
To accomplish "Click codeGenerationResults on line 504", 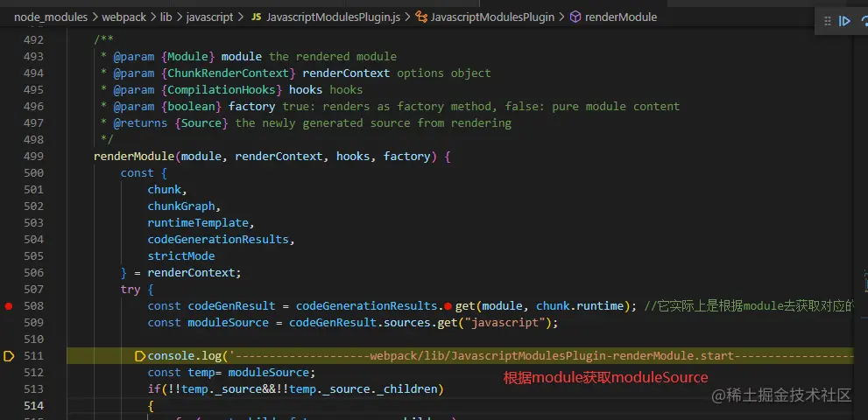I will pos(218,240).
